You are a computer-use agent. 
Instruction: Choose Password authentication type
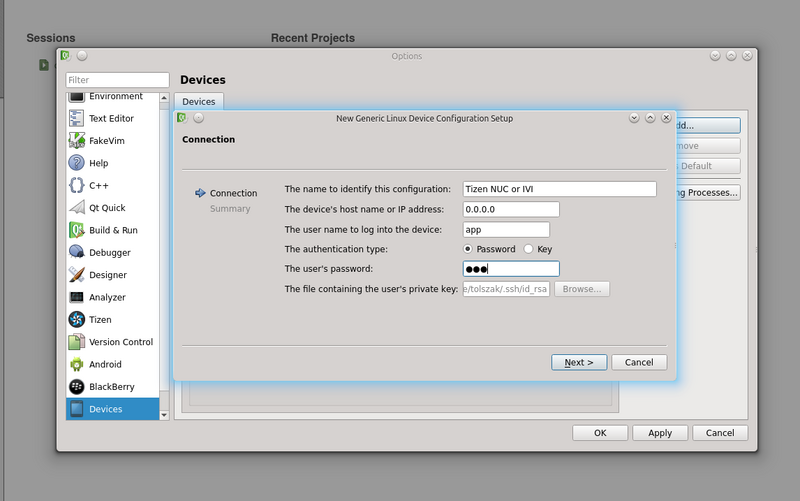click(x=467, y=249)
